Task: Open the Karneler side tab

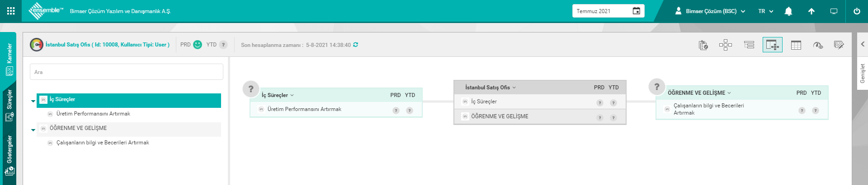Action: (9, 59)
